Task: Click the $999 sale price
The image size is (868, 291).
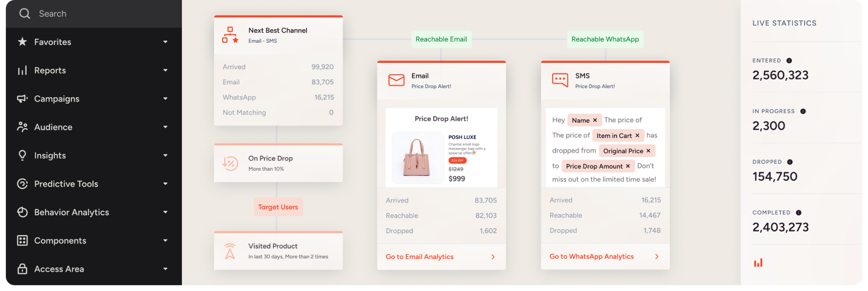Action: (x=457, y=179)
